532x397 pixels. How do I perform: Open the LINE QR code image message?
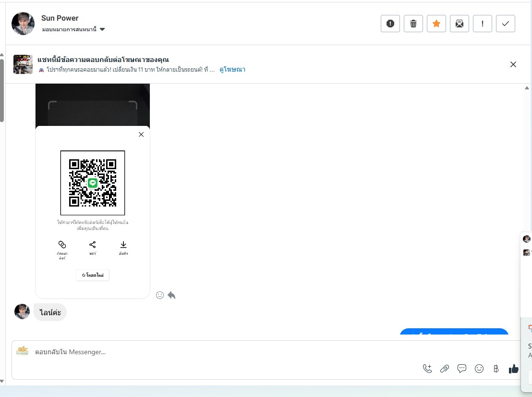(93, 191)
